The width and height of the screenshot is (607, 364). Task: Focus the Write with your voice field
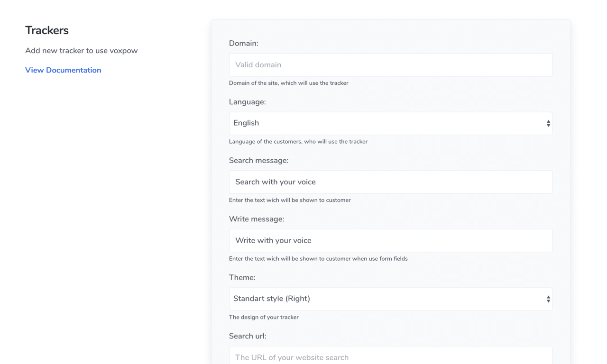coord(390,241)
